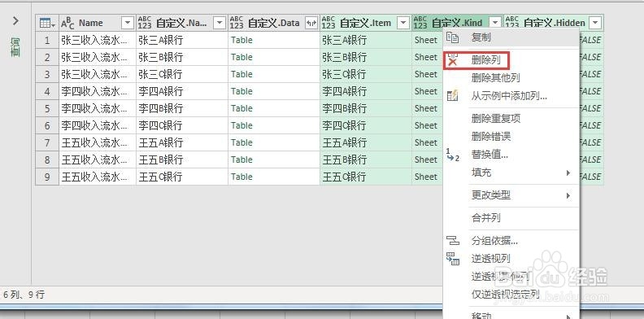The height and width of the screenshot is (319, 644).
Task: Click Name cell 王五收入流水 in row 8
Action: click(x=98, y=159)
